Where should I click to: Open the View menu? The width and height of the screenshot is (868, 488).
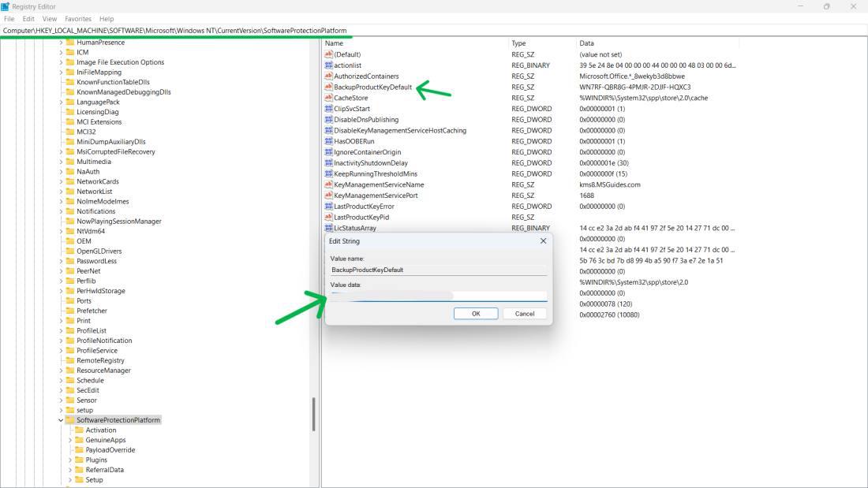pyautogui.click(x=49, y=19)
